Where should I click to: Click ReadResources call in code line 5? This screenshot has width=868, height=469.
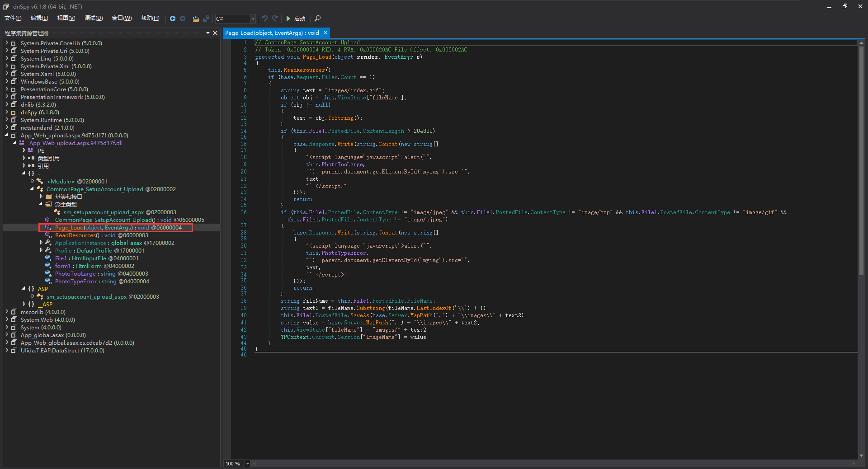pos(304,70)
